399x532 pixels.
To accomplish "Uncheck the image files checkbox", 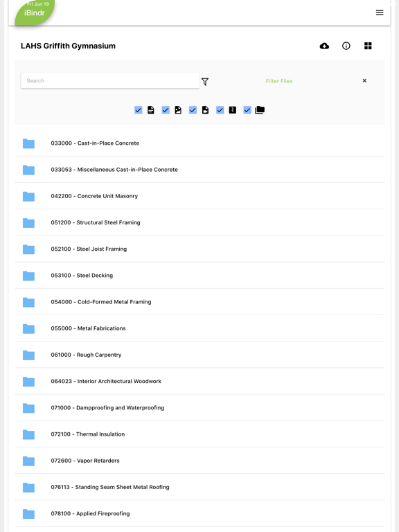I will pyautogui.click(x=166, y=110).
